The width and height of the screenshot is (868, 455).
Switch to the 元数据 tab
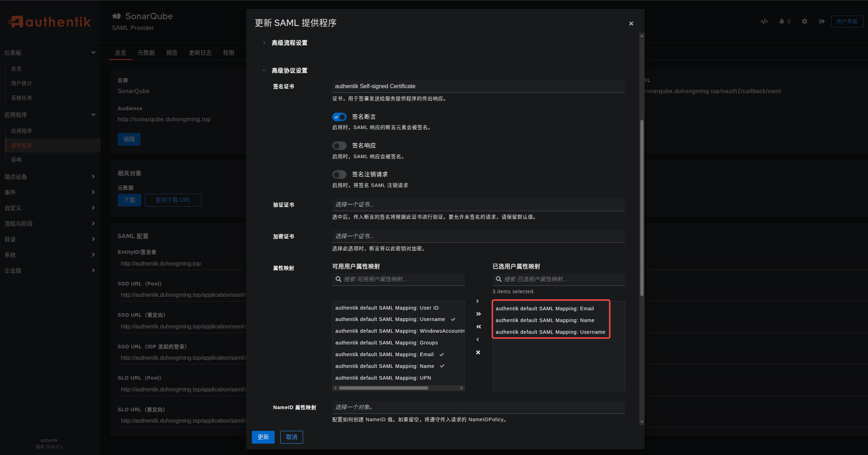(146, 53)
